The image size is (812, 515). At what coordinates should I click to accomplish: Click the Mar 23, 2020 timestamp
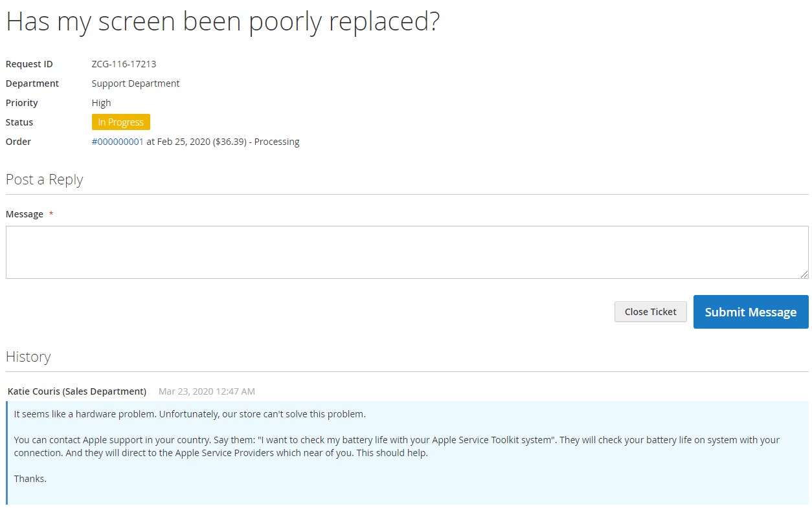tap(207, 391)
